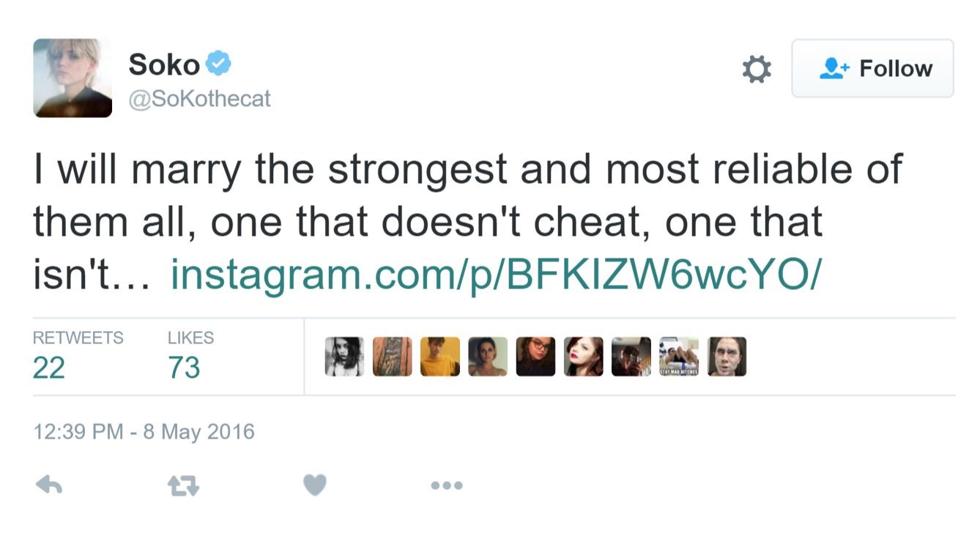980x547 pixels.
Task: Click the liker avatar wearing glasses
Action: [535, 357]
